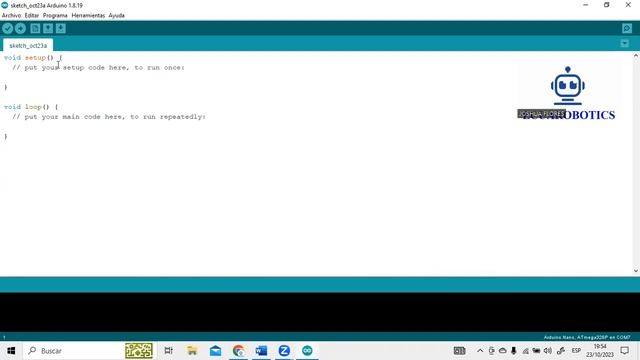Open Task View in the taskbar

click(x=168, y=351)
